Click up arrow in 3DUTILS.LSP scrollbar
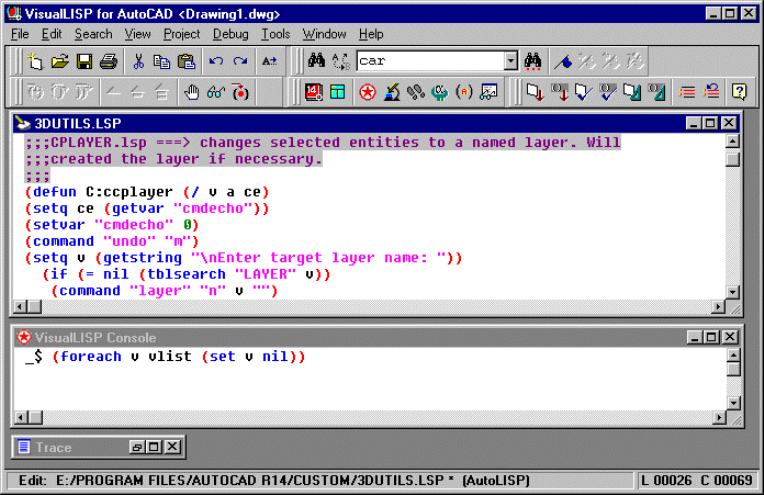764x495 pixels. pyautogui.click(x=732, y=142)
